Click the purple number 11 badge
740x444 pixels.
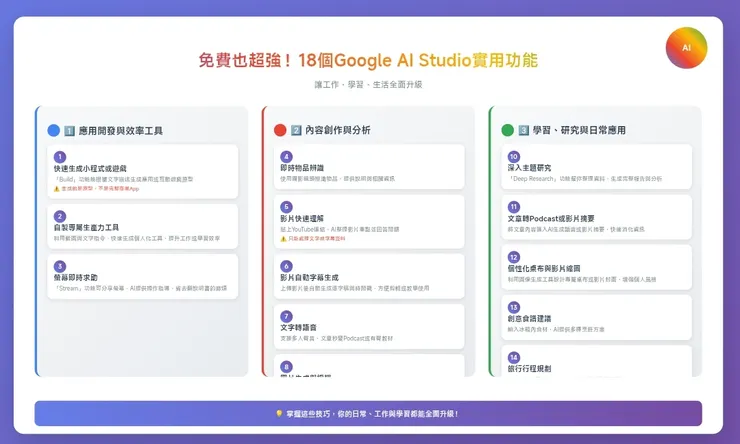[x=514, y=207]
